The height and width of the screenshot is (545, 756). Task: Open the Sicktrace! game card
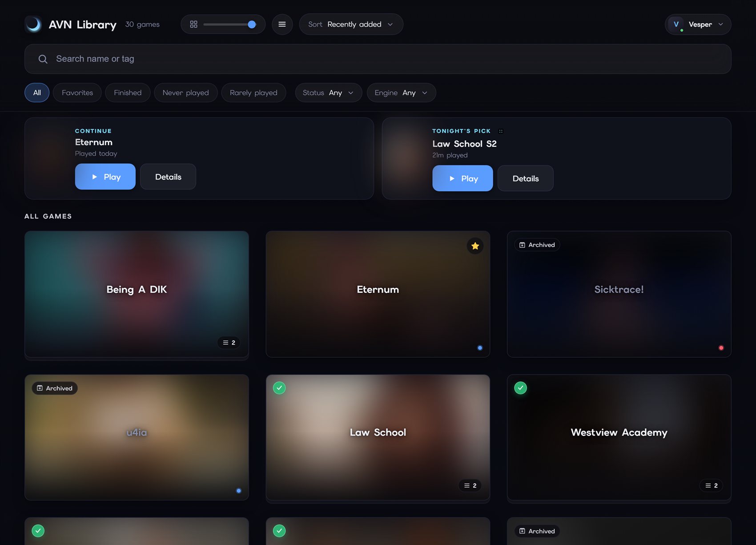coord(619,294)
